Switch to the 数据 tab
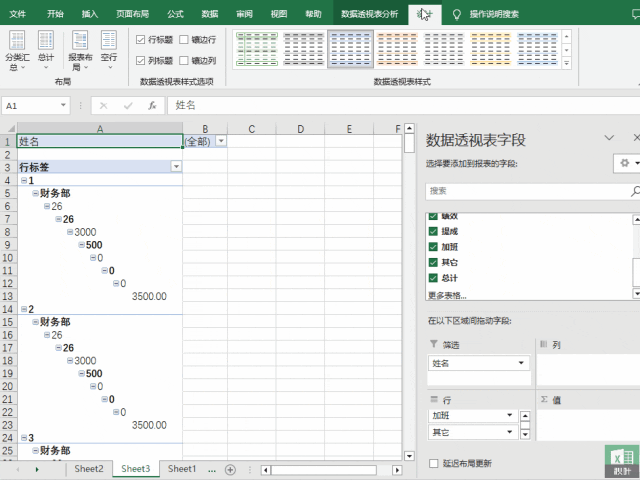This screenshot has height=480, width=640. pyautogui.click(x=210, y=14)
